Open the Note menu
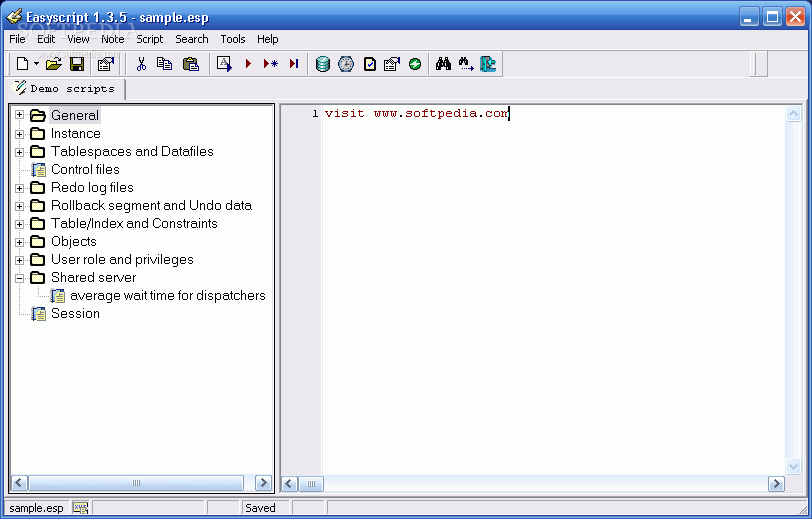The width and height of the screenshot is (812, 519). (x=112, y=39)
